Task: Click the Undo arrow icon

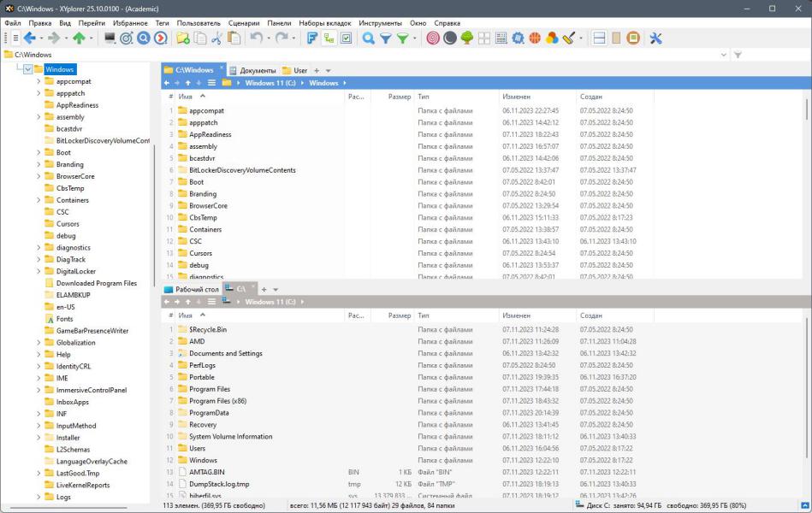Action: pyautogui.click(x=257, y=38)
